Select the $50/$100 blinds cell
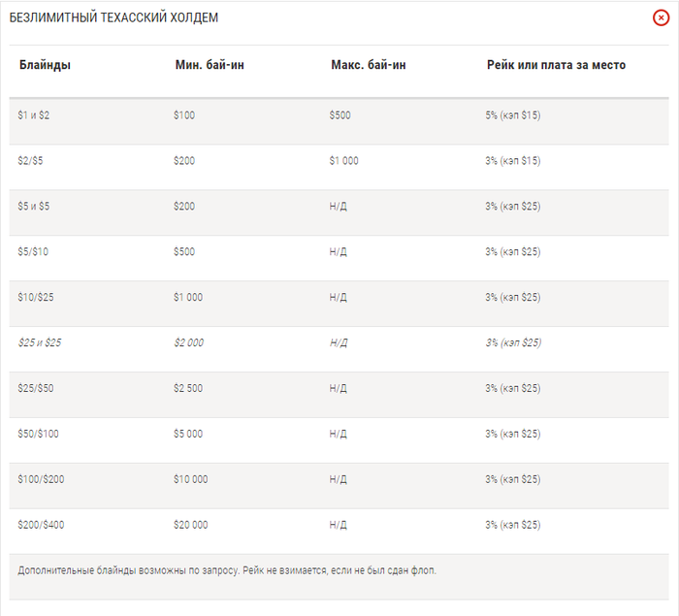 38,434
